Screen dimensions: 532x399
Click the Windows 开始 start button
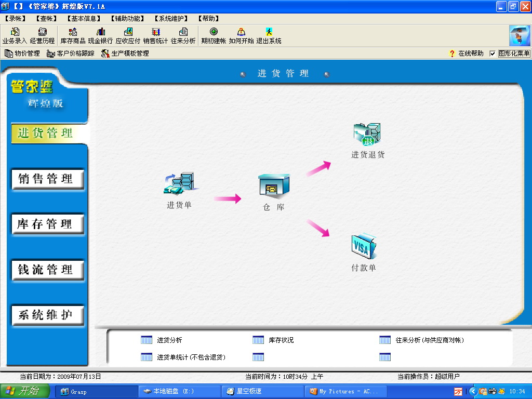coord(25,391)
